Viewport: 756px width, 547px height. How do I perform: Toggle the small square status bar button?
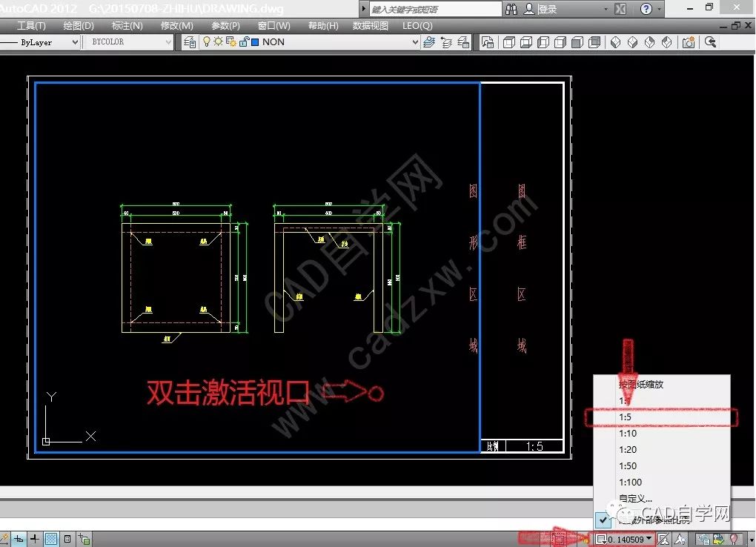[x=67, y=539]
